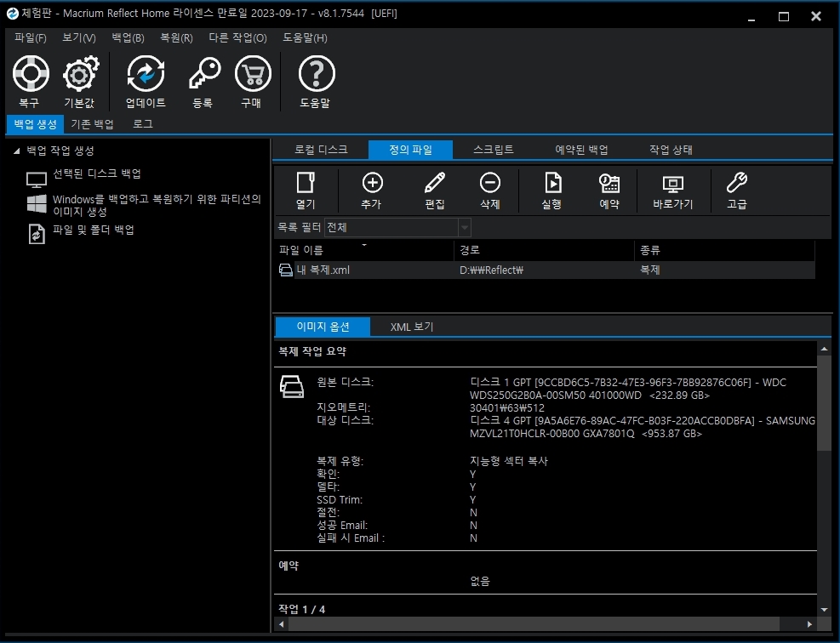
Task: Click 복제 type cell in list
Action: (650, 270)
